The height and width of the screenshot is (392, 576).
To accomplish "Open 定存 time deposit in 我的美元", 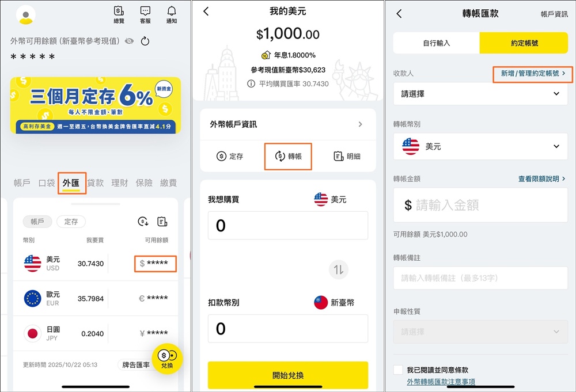I will 230,157.
